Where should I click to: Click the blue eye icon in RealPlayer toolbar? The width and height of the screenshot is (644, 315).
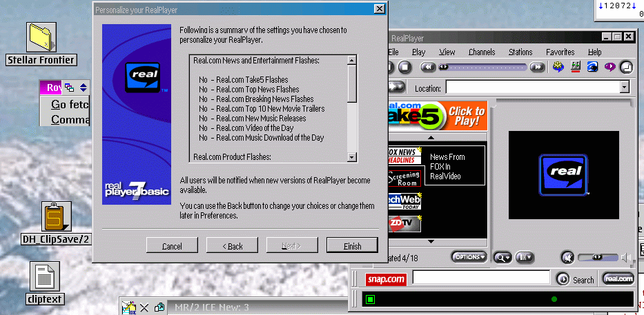pyautogui.click(x=592, y=67)
